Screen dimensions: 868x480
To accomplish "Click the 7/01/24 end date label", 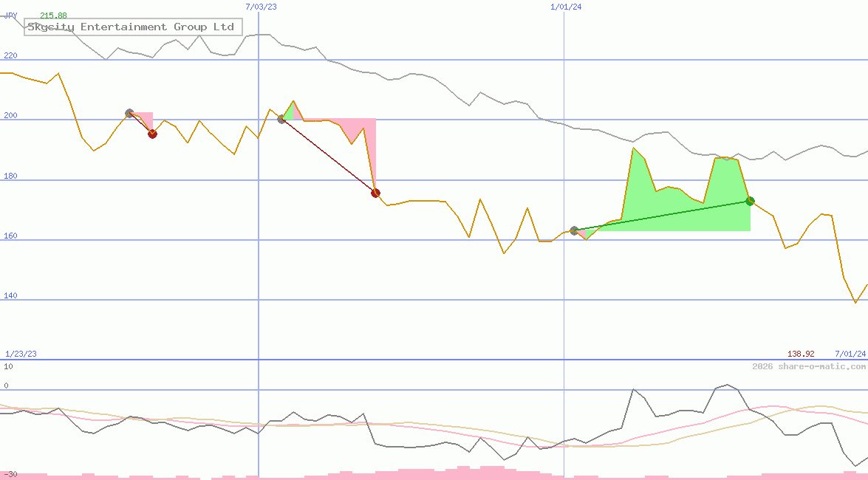I will pyautogui.click(x=850, y=354).
